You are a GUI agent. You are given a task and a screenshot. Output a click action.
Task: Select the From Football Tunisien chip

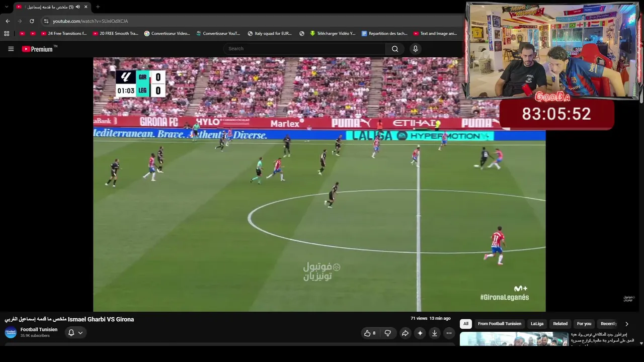tap(500, 324)
